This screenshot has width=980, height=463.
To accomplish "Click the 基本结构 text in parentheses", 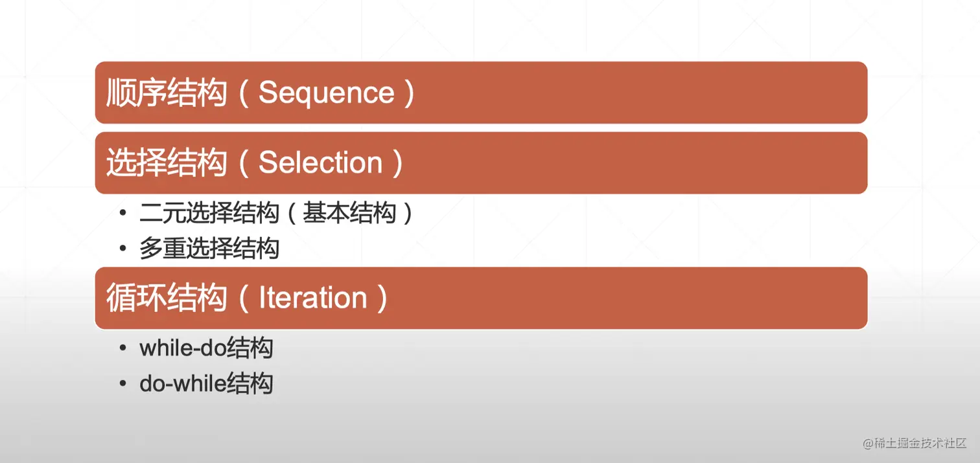I will pyautogui.click(x=349, y=214).
